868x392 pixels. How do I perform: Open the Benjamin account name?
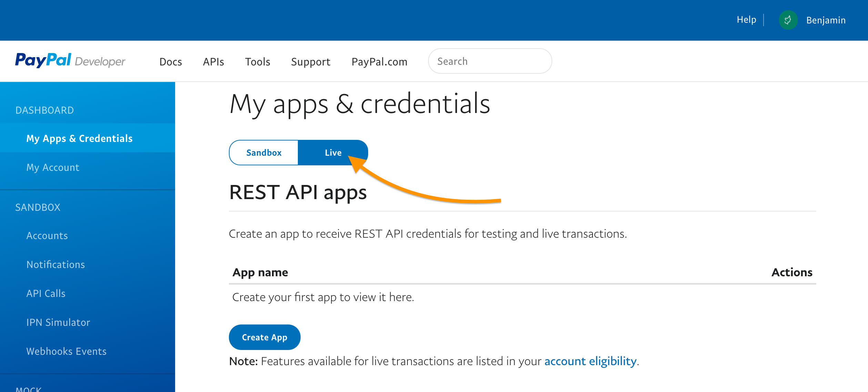tap(826, 20)
